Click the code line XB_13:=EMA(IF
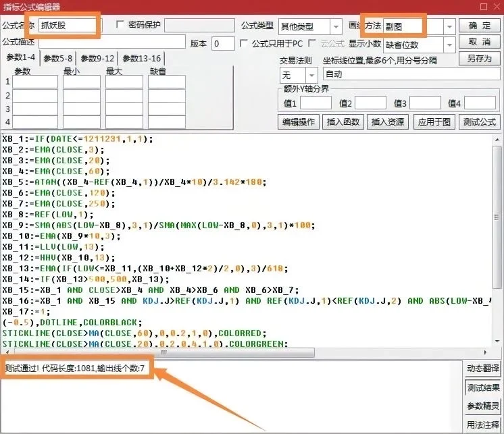The image size is (504, 434). click(145, 269)
